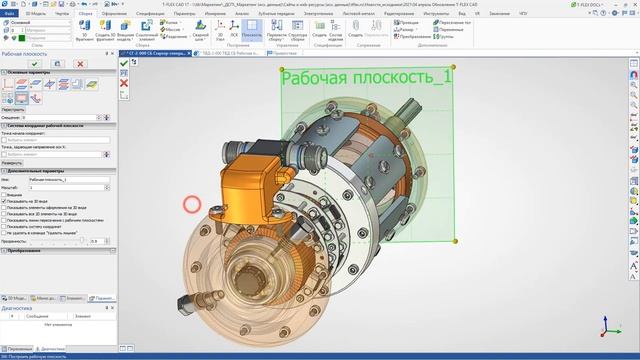
Task: Open the Массив dropdown arrow
Action: [183, 29]
